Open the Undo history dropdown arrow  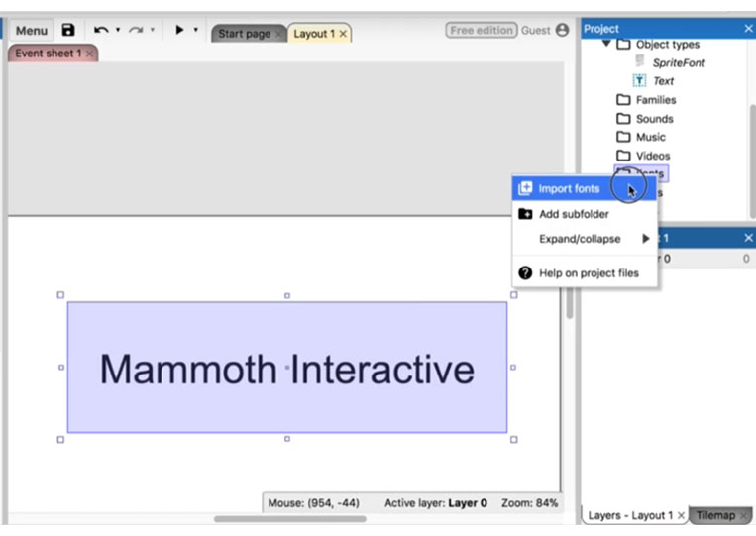click(x=118, y=30)
